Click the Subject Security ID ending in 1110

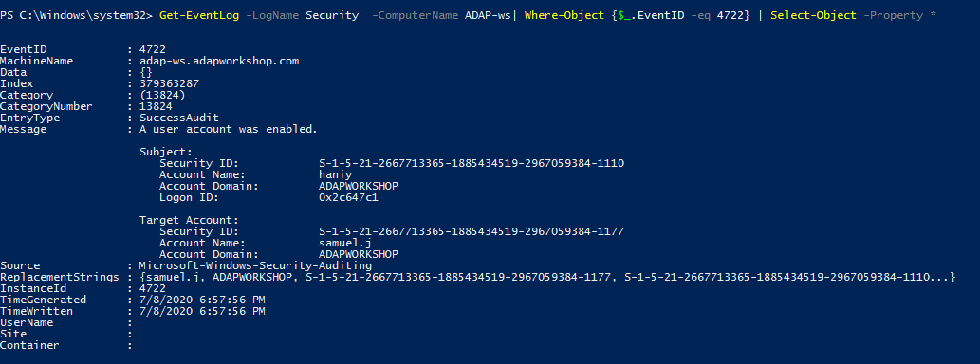coord(472,163)
